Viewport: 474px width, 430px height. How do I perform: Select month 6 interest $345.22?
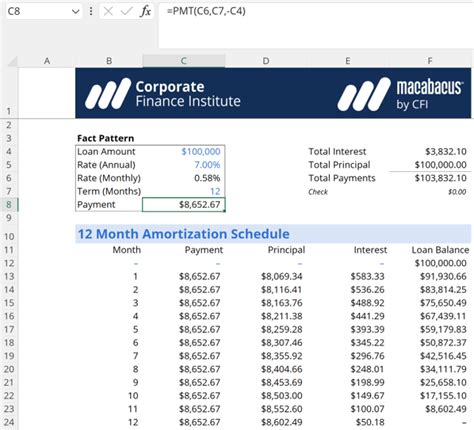pyautogui.click(x=367, y=343)
